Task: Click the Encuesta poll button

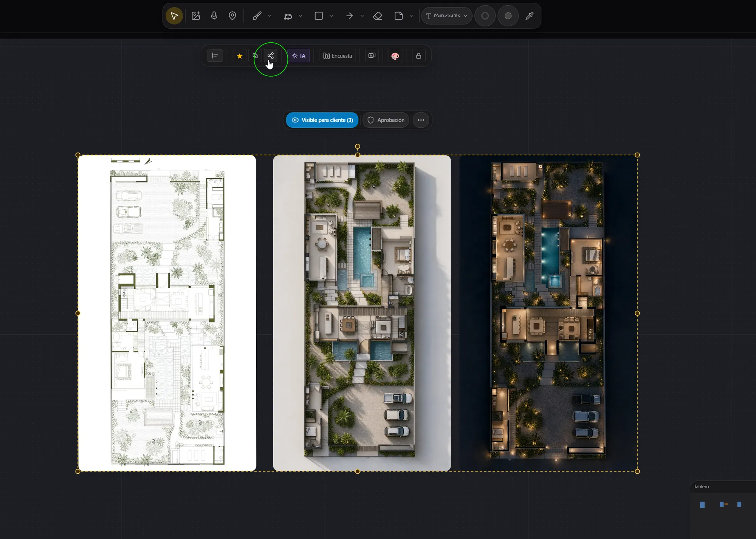Action: [338, 56]
